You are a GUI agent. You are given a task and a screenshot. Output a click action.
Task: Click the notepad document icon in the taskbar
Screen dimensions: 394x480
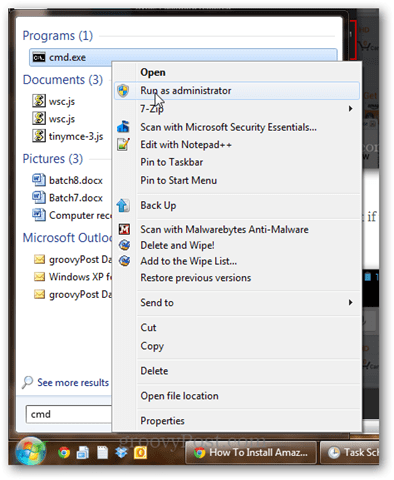point(102,453)
